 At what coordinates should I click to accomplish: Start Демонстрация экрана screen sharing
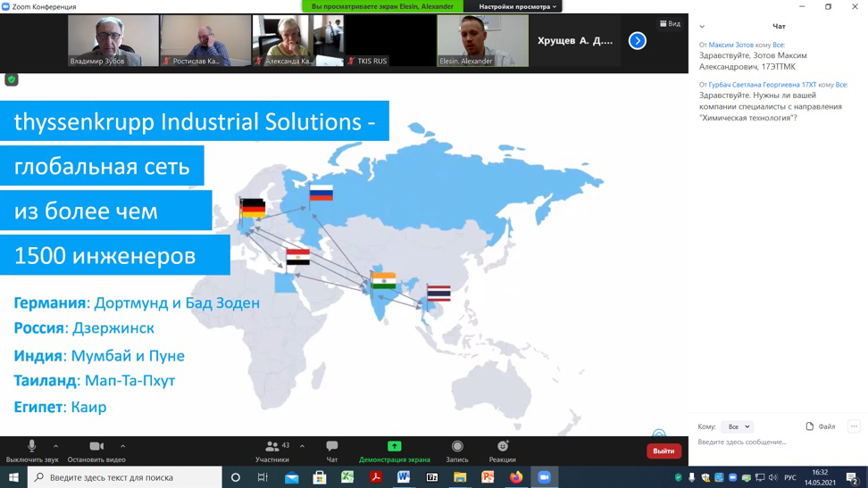pyautogui.click(x=394, y=451)
